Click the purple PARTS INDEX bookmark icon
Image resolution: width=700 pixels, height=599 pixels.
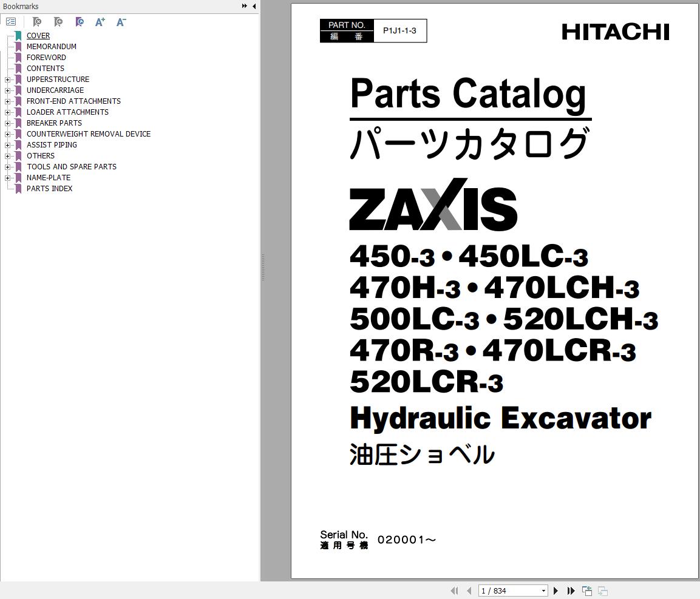[18, 189]
